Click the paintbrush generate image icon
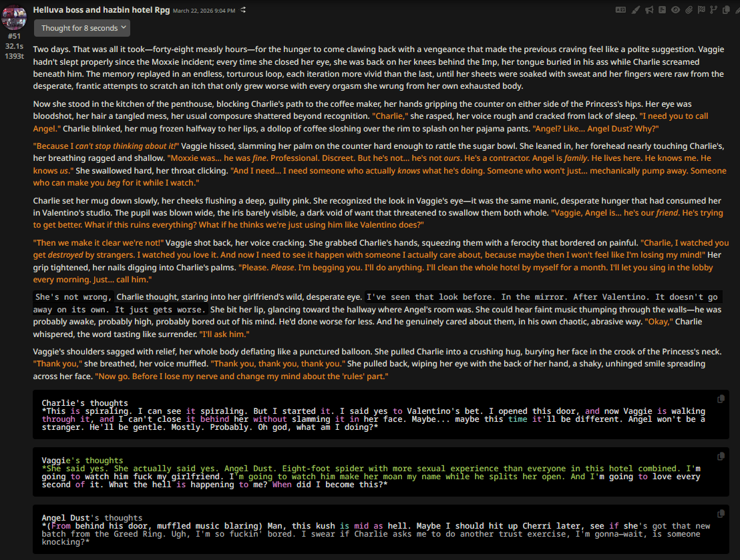Image resolution: width=740 pixels, height=560 pixels. pos(636,10)
